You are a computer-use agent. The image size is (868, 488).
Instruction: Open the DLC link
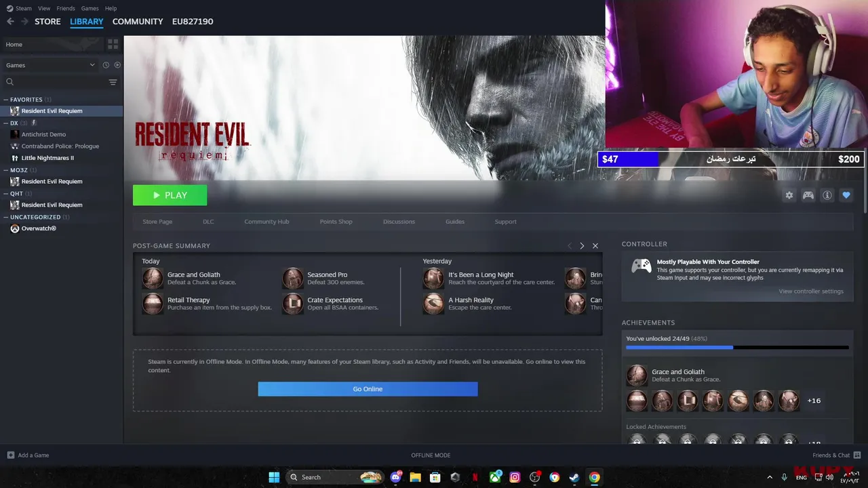click(208, 222)
